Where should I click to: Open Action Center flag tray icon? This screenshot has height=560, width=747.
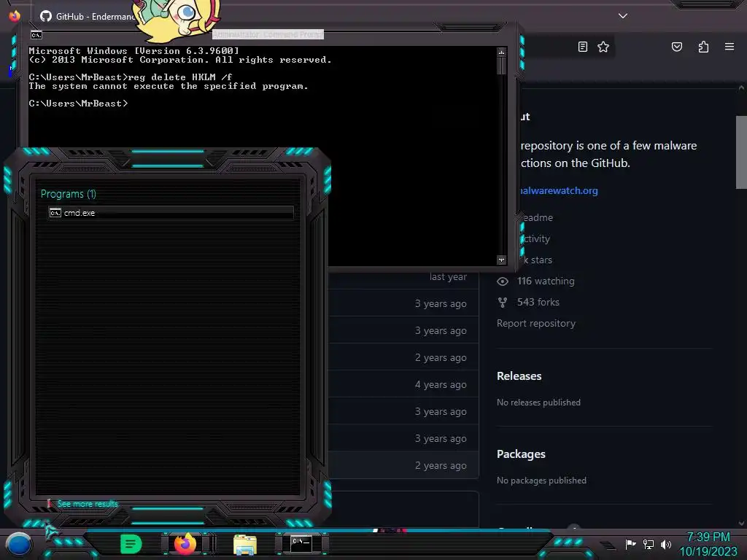[630, 544]
